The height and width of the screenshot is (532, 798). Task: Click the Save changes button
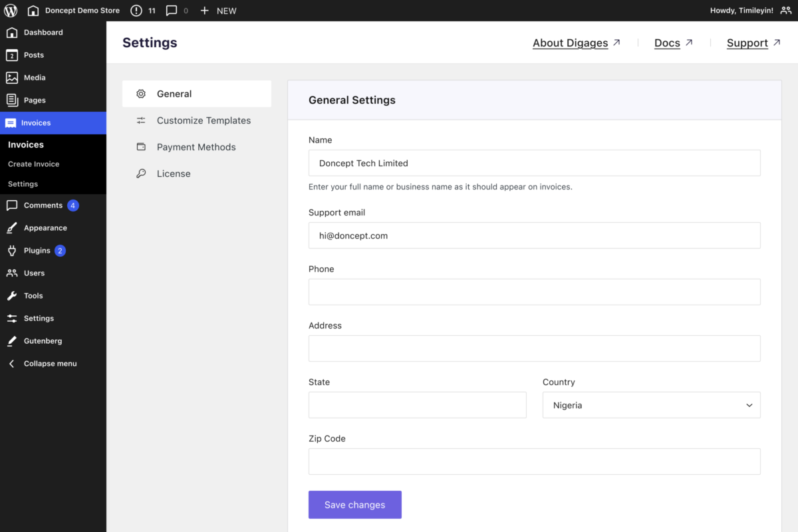click(x=354, y=505)
